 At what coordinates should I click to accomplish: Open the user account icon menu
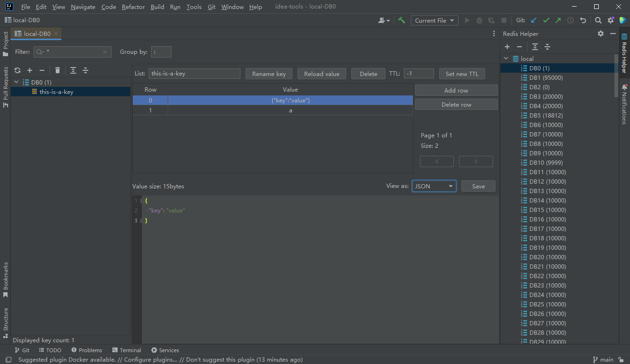[384, 20]
